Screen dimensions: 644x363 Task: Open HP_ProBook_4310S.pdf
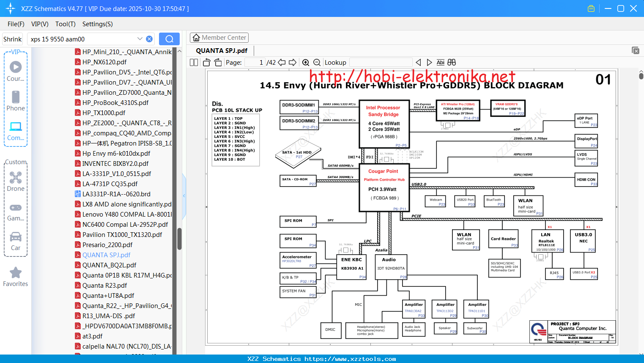[x=115, y=102]
